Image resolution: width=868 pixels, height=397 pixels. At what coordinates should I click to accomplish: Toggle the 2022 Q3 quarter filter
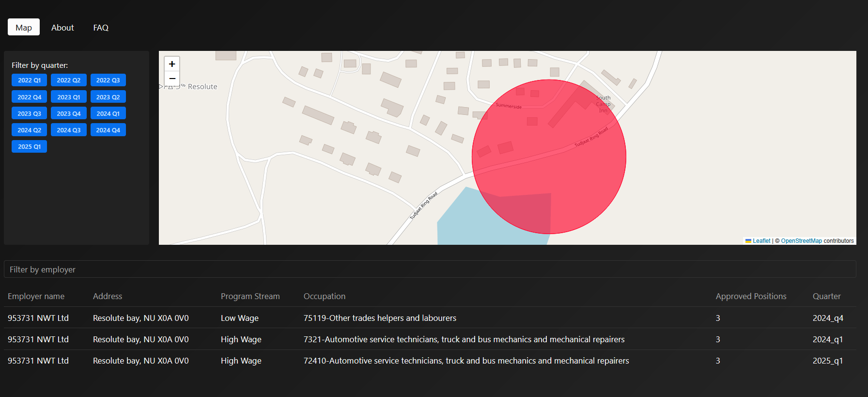point(108,80)
